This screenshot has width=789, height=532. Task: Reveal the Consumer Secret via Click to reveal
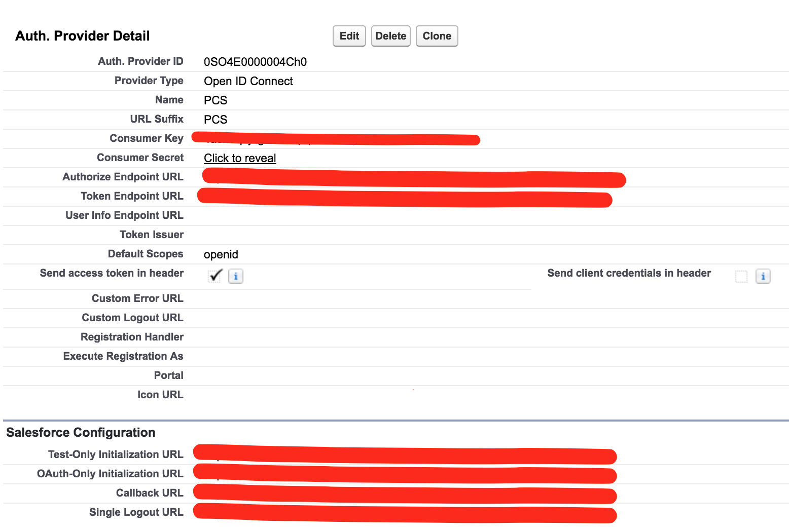tap(240, 158)
